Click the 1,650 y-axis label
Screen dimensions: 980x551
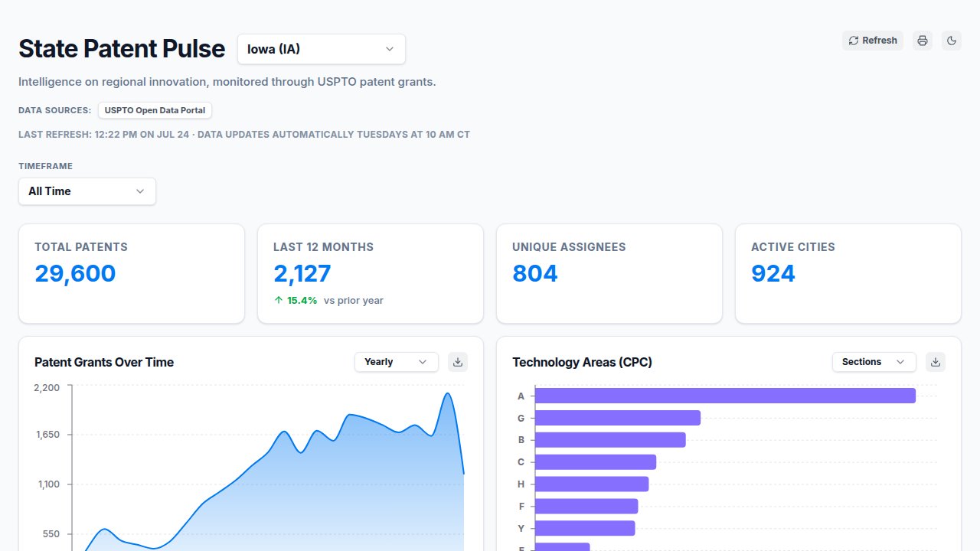point(47,435)
